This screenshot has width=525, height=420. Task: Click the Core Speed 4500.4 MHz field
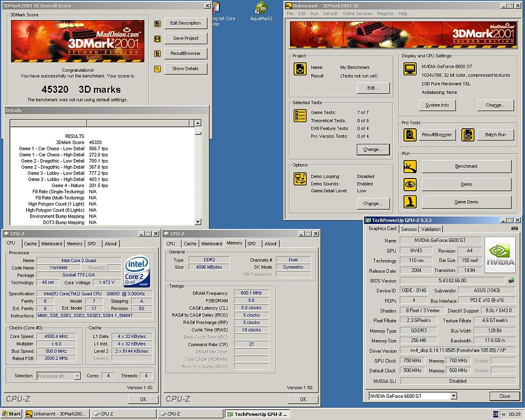56,336
